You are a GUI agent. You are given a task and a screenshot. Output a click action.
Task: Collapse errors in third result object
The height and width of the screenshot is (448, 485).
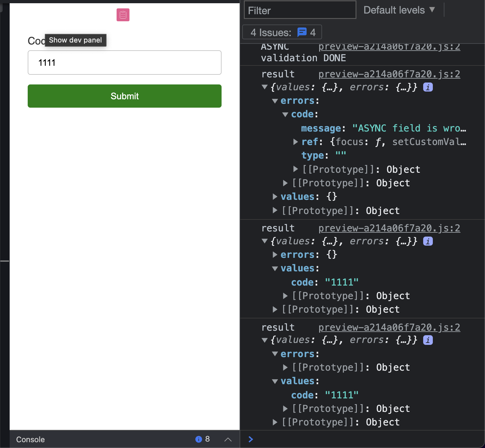coord(275,354)
